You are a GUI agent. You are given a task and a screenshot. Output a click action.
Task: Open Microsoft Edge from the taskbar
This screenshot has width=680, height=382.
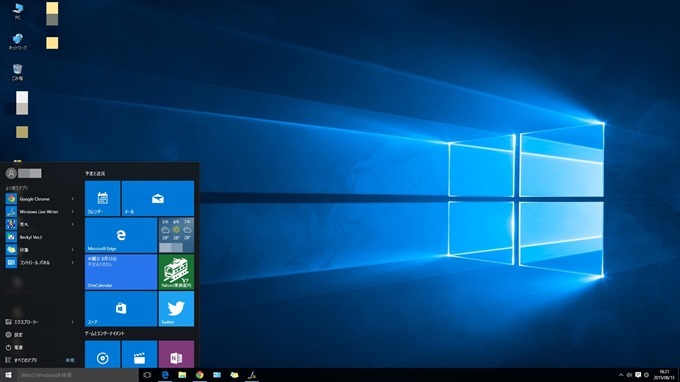pos(165,375)
